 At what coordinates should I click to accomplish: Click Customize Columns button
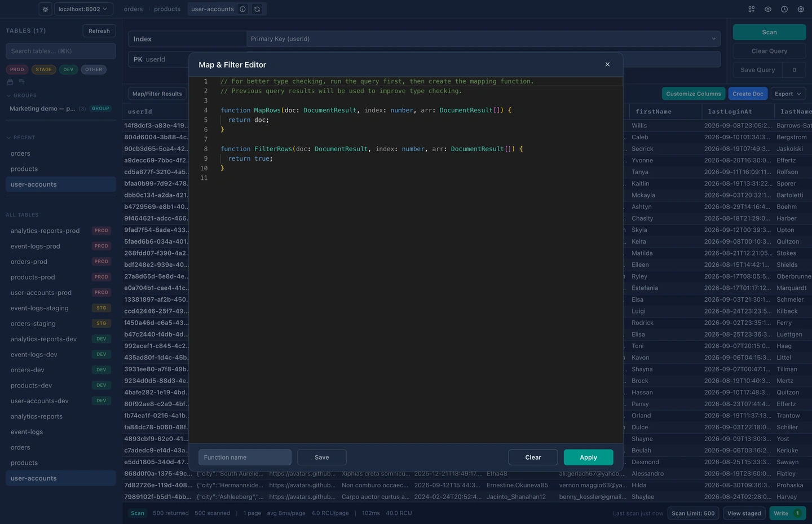coord(694,94)
